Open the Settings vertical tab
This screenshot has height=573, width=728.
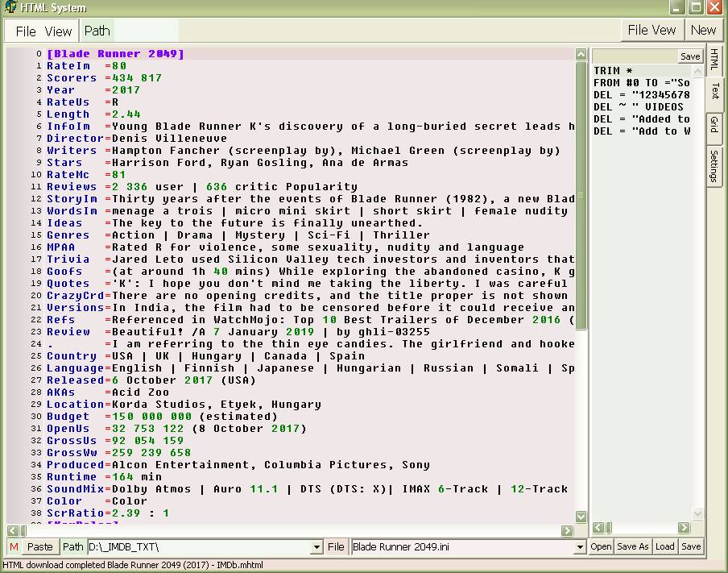coord(714,165)
